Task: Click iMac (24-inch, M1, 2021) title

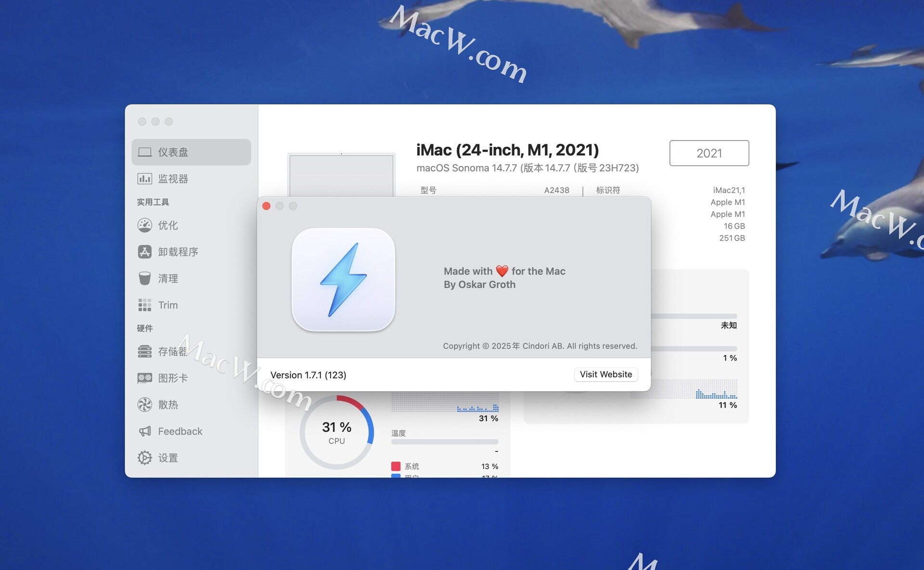Action: [x=507, y=150]
